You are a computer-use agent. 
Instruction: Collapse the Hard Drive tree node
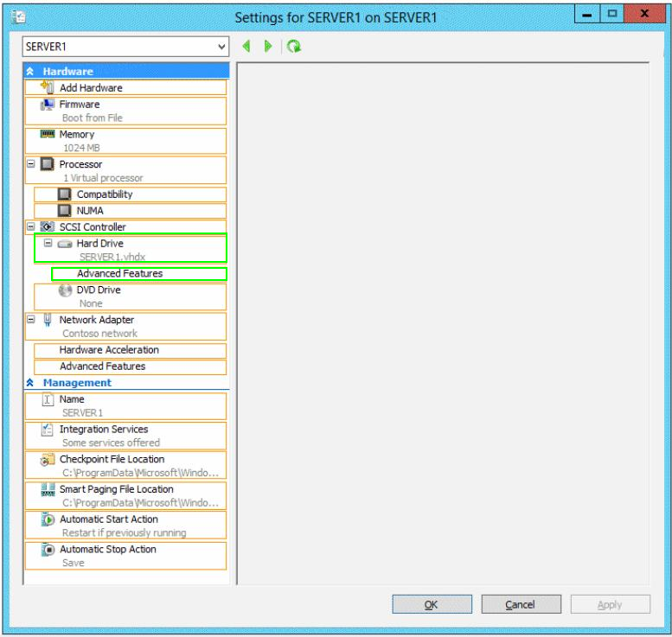pos(48,243)
